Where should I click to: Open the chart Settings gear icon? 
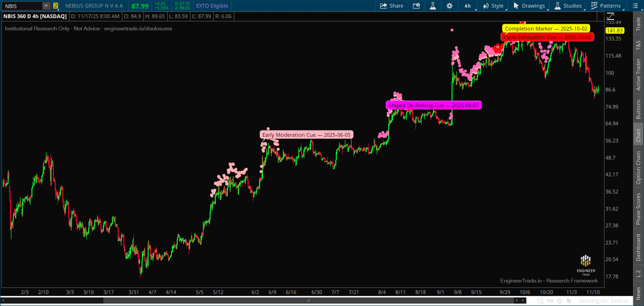tap(450, 5)
